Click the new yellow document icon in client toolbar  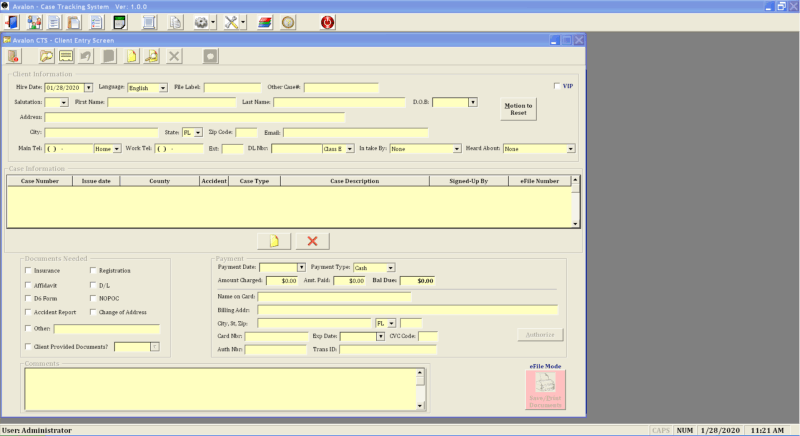pos(132,56)
